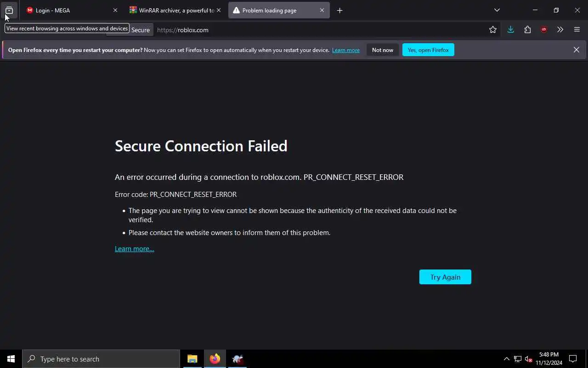Minimize the Firefox window
This screenshot has height=368, width=588.
[x=535, y=10]
